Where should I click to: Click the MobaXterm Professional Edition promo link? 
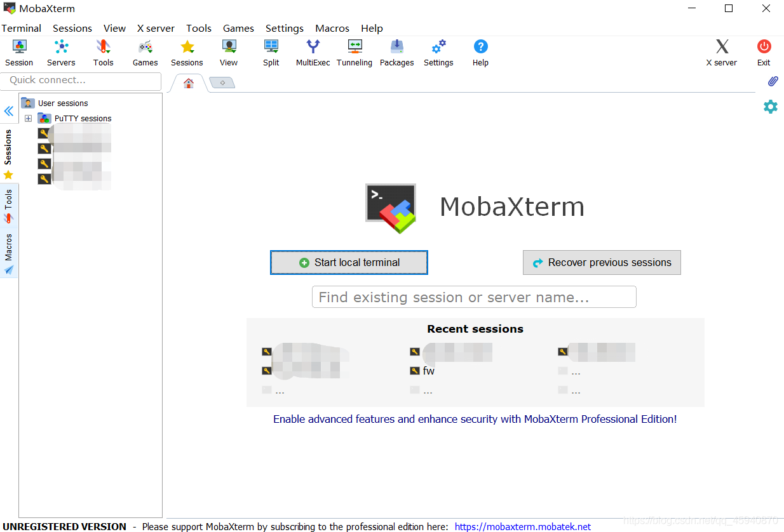(475, 419)
